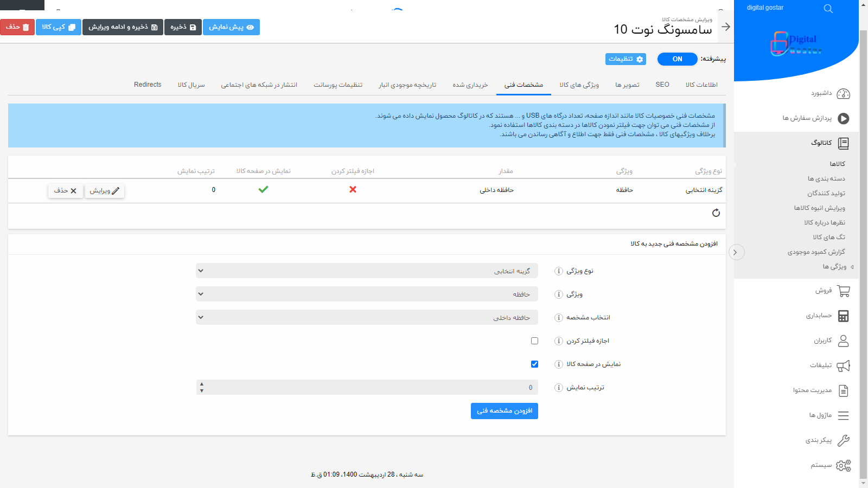The height and width of the screenshot is (488, 868).
Task: Uncheck the نمایش در صفحه کالا checkbox
Action: click(x=534, y=364)
